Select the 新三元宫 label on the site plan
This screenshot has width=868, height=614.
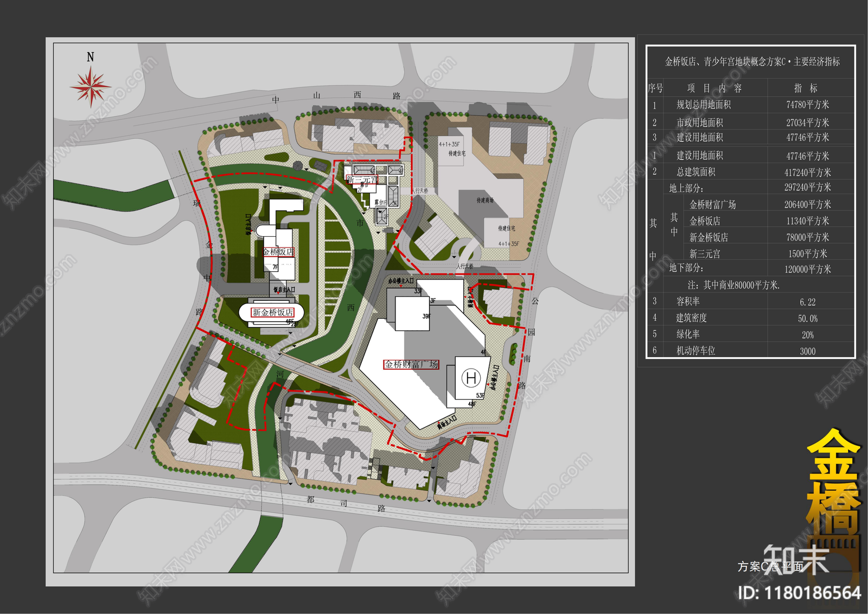point(362,180)
